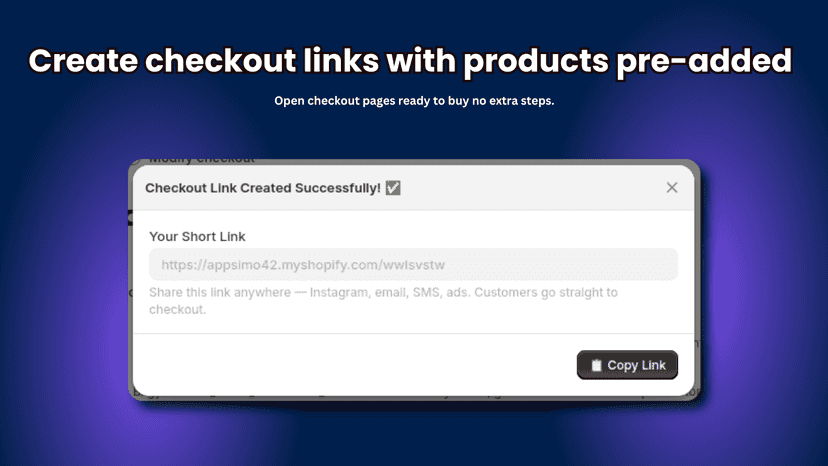Viewport: 828px width, 466px height.
Task: Click the Copy Link button
Action: [x=627, y=365]
